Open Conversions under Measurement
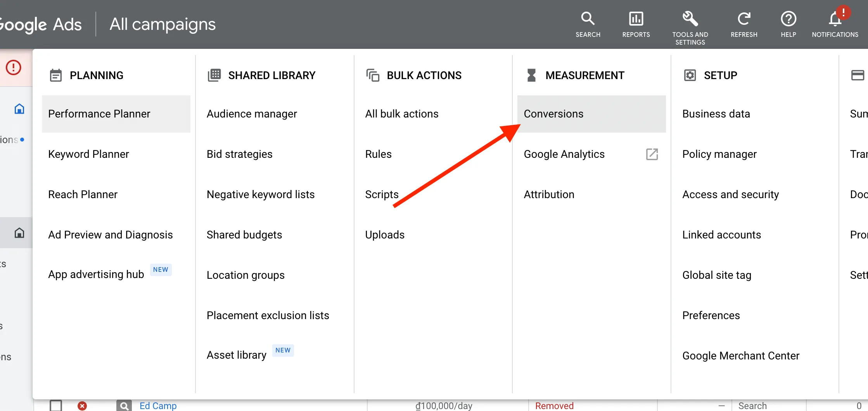 pyautogui.click(x=591, y=114)
